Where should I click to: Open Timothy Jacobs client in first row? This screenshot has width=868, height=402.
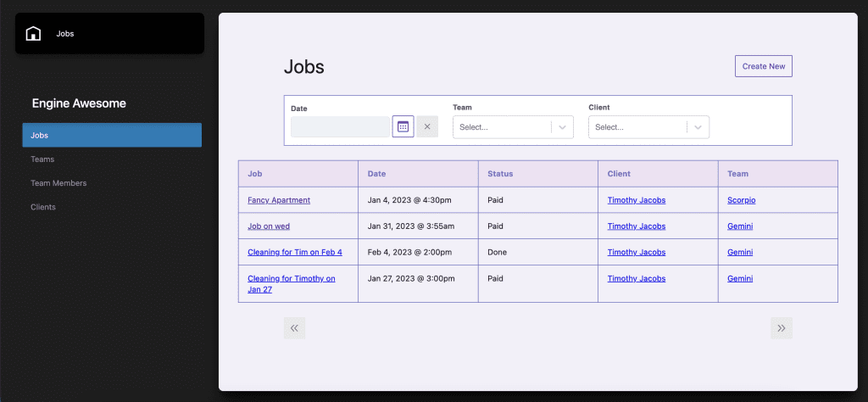[636, 200]
